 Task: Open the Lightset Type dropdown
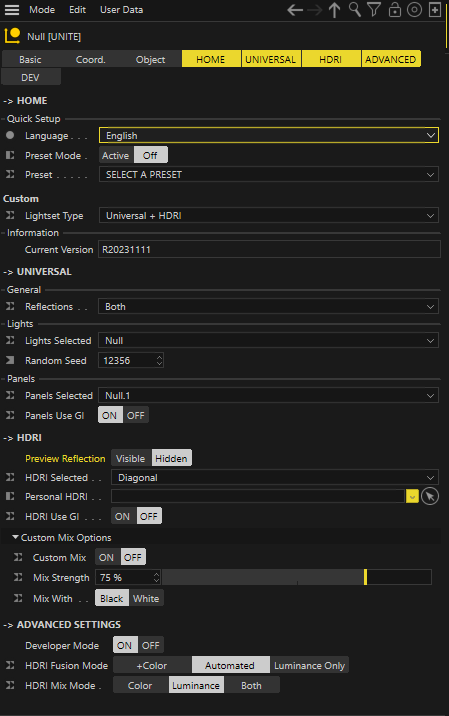[x=269, y=216]
